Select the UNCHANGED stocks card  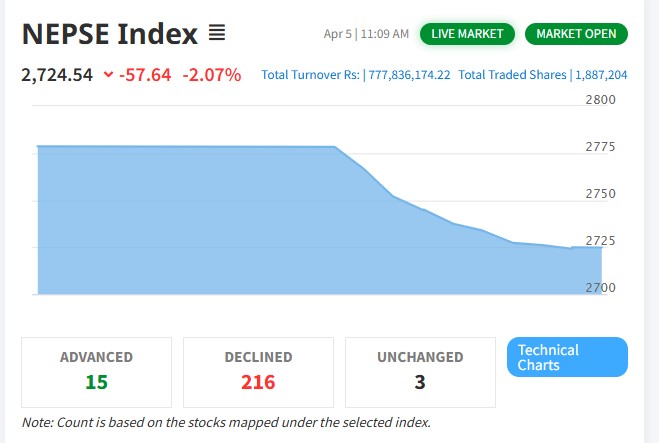(420, 371)
